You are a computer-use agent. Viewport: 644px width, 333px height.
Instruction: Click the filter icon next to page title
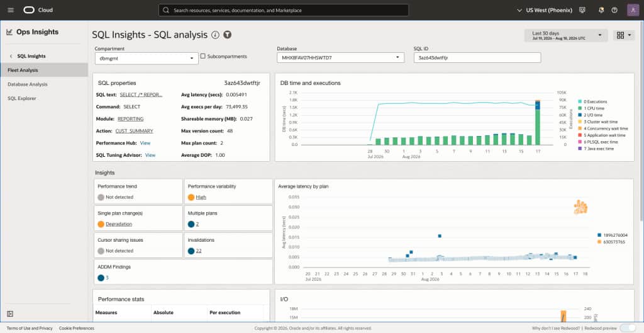[x=228, y=35]
